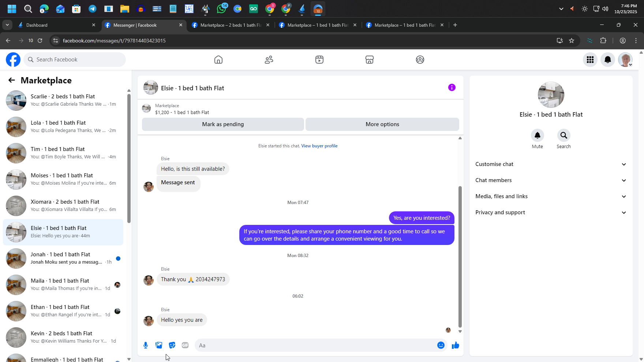Screen dimensions: 644x362
Task: Open the Friends icon in top navigation
Action: click(269, 60)
